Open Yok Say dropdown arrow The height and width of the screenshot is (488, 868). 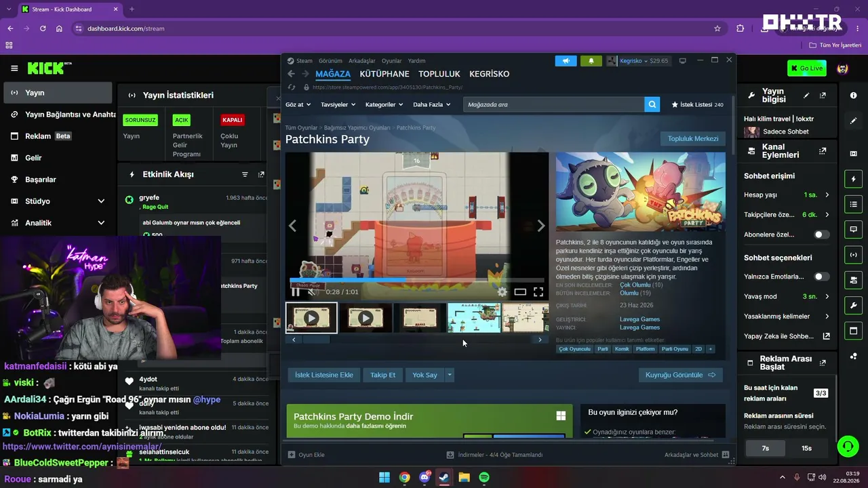(449, 375)
